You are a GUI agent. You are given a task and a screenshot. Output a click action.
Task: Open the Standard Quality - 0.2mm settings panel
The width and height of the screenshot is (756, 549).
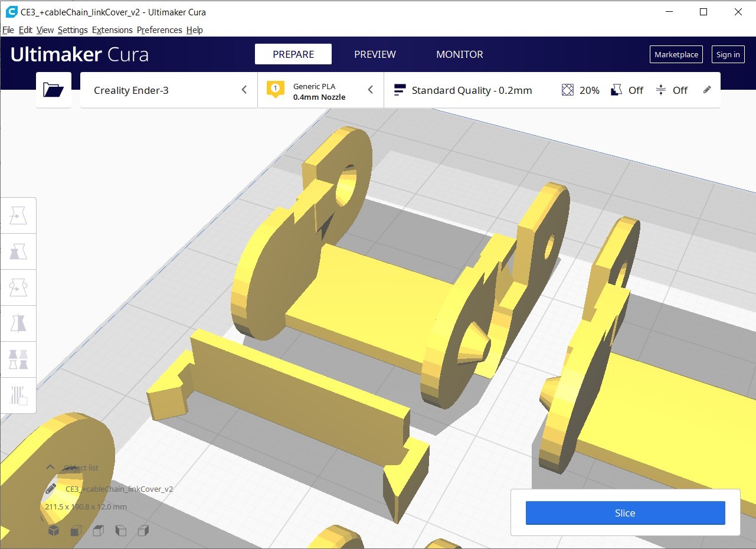tap(552, 90)
